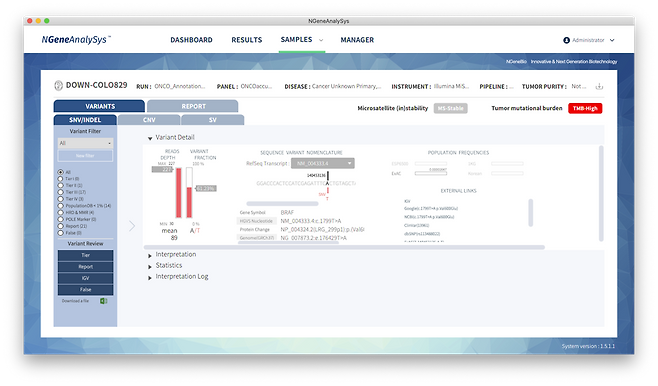Click the BRAF gene symbol value
The image size is (658, 386).
click(287, 213)
